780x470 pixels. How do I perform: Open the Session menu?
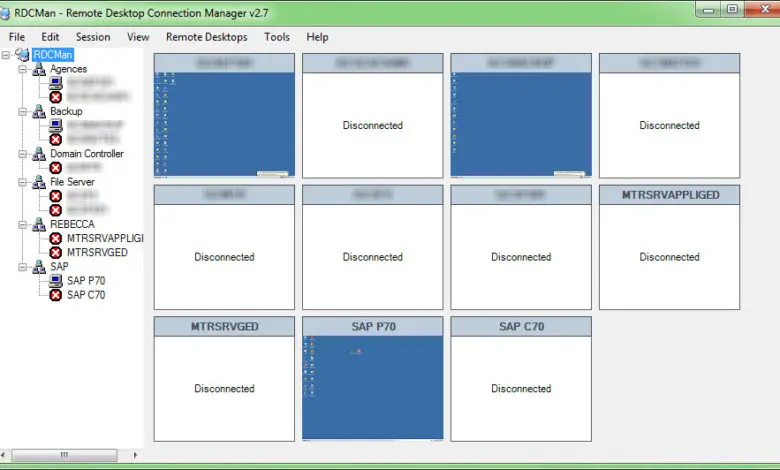tap(93, 37)
